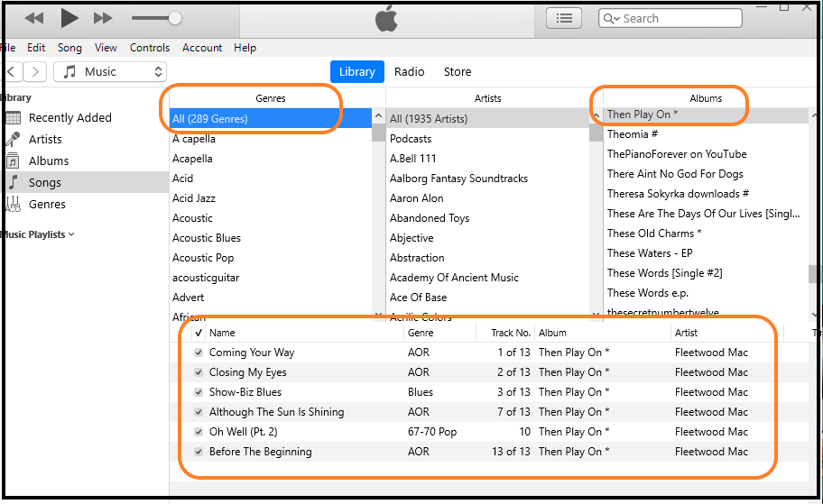This screenshot has height=504, width=823.
Task: Open the Edit menu
Action: click(36, 48)
